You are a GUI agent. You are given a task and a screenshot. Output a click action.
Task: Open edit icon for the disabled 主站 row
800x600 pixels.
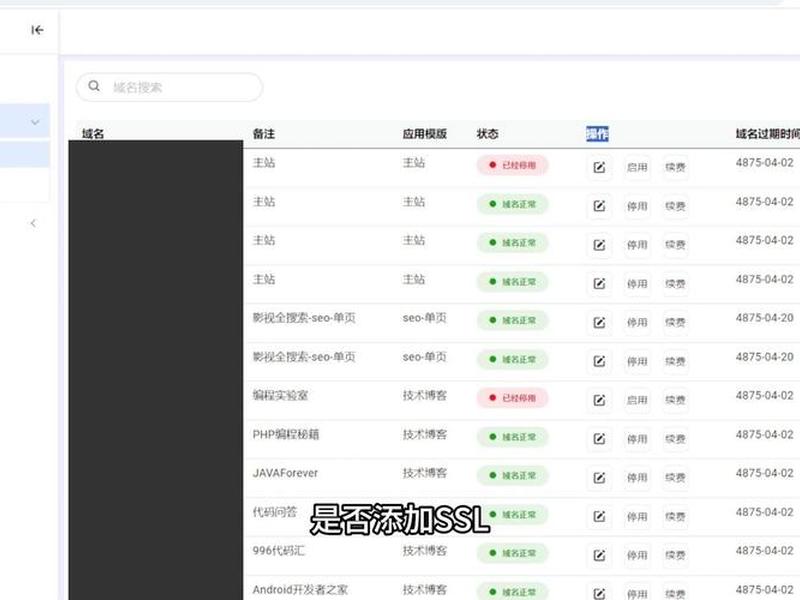pos(599,167)
